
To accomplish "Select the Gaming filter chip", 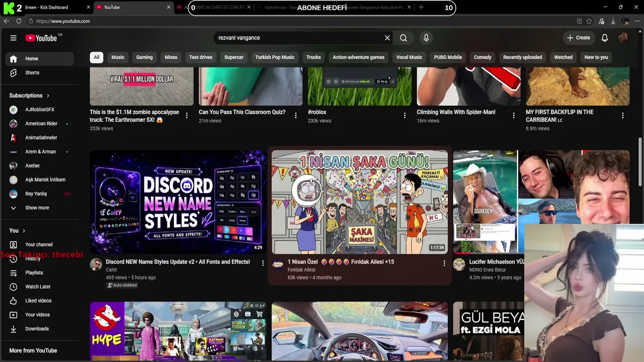I will tap(144, 57).
